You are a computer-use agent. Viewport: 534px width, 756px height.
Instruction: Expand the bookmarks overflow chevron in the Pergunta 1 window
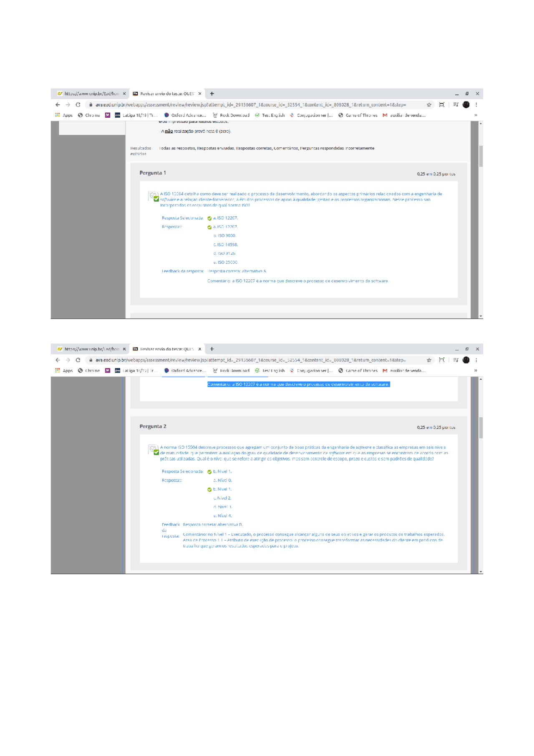pyautogui.click(x=476, y=115)
